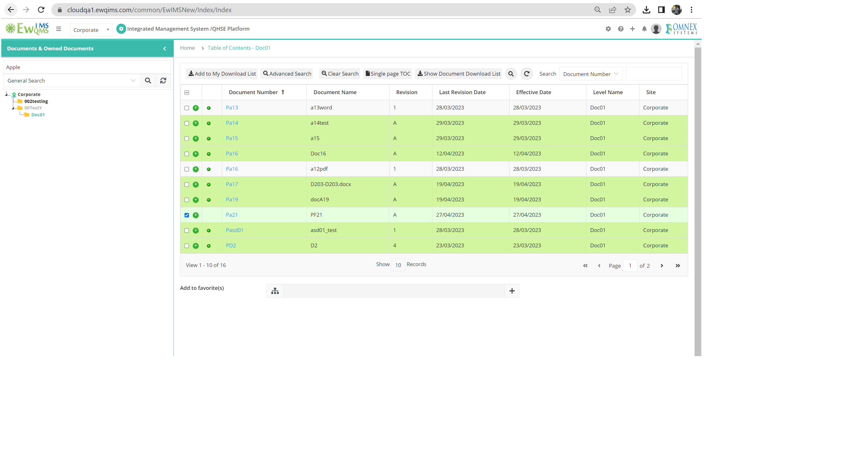Screen dimensions: 868x454
Task: Open the notifications bell icon
Action: pos(644,29)
